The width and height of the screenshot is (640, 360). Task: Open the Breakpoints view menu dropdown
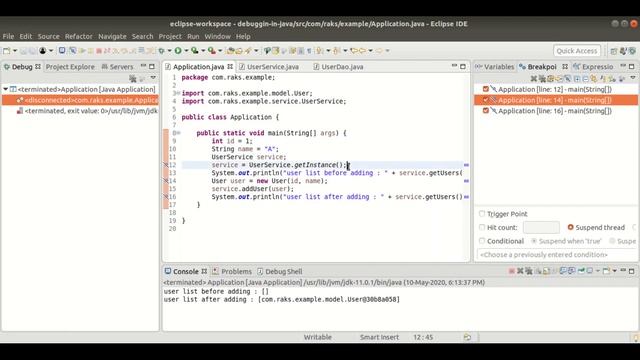point(633,78)
